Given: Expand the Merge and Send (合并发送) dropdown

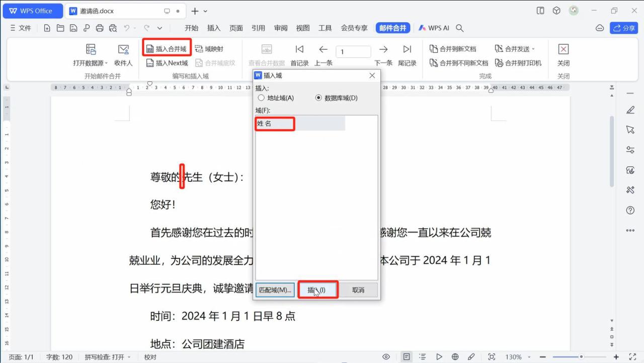Looking at the screenshot, I should click(x=515, y=49).
